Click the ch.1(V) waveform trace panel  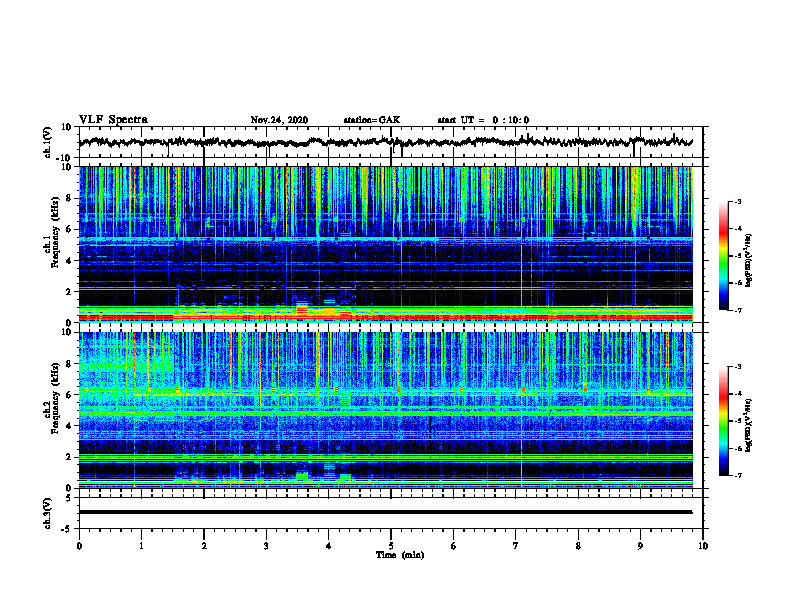tap(390, 142)
